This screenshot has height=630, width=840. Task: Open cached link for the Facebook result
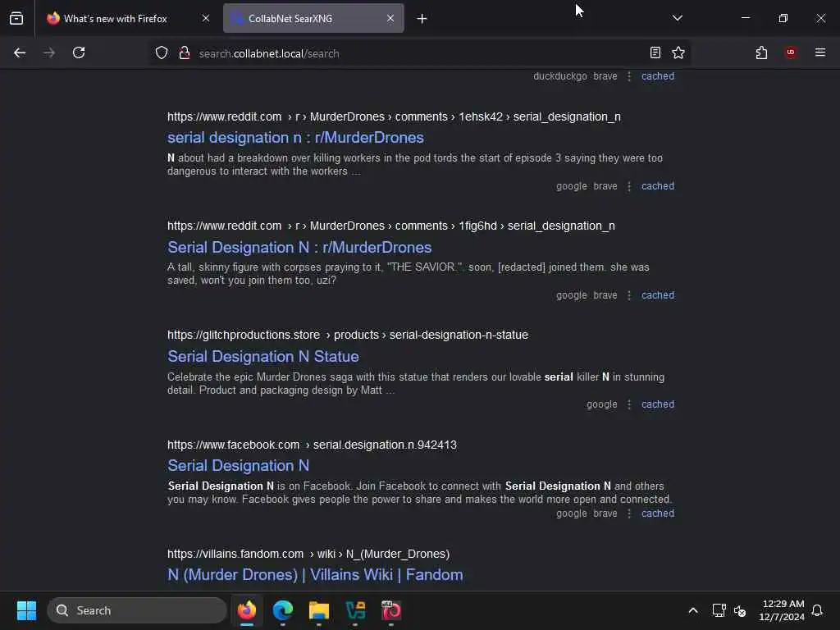pos(657,514)
